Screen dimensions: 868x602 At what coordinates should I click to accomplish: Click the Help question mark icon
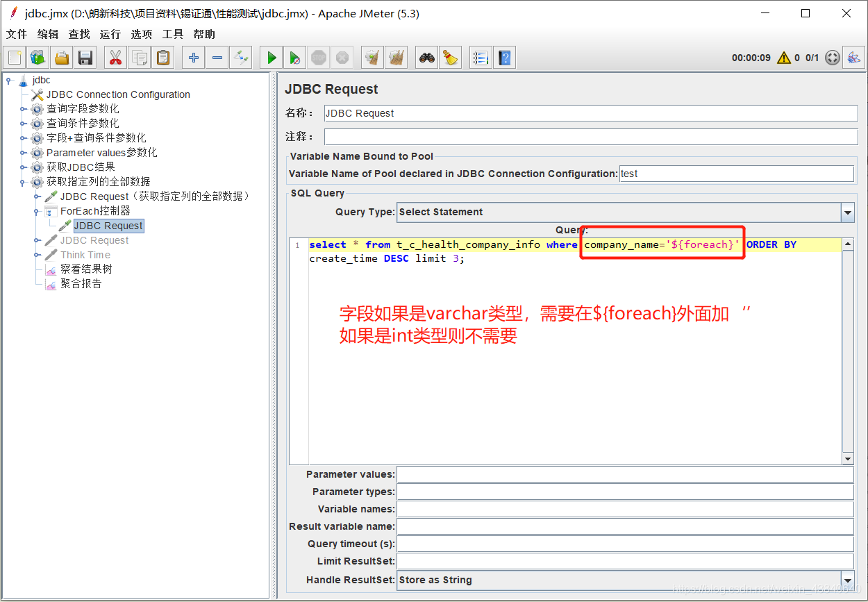click(504, 58)
